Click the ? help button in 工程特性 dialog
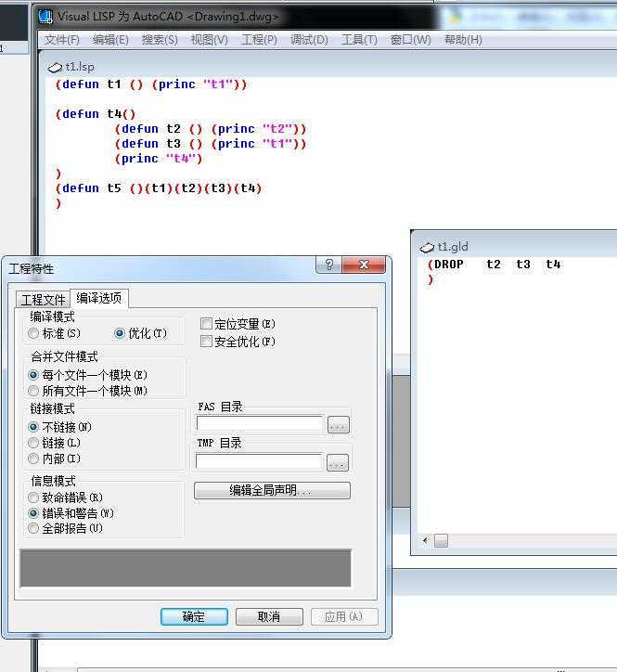Screen dimensions: 617x672 (x=329, y=265)
